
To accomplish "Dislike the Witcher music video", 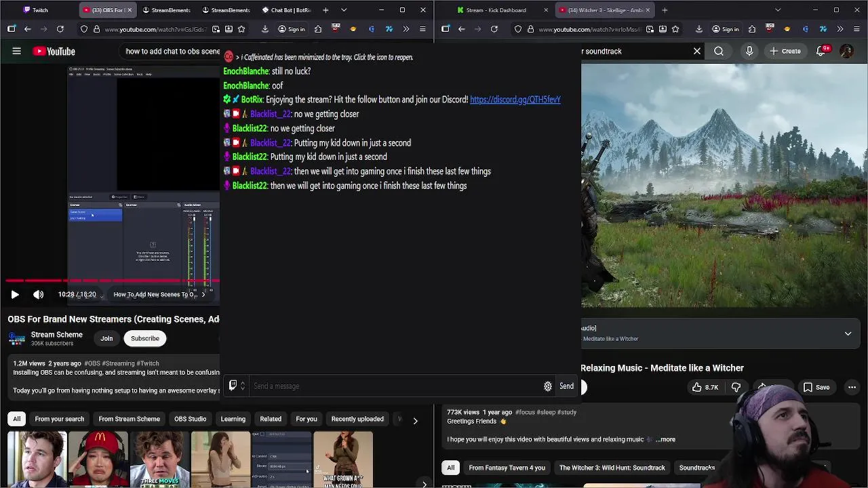I will [736, 387].
